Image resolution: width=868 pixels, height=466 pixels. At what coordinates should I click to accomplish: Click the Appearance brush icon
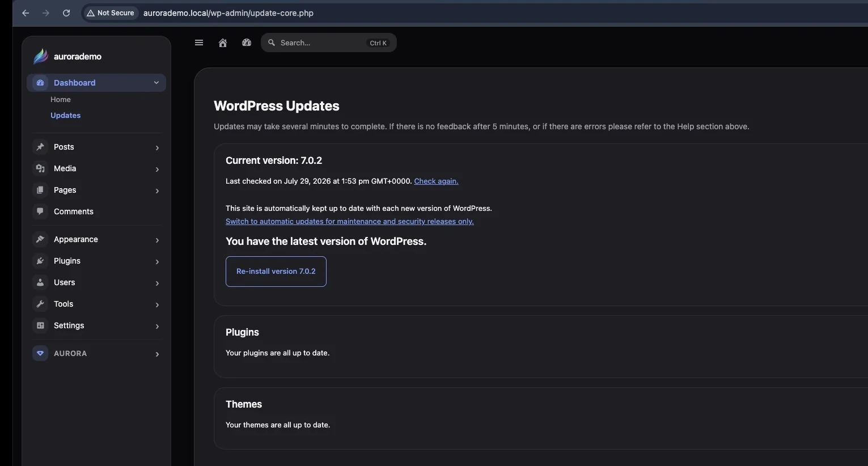pyautogui.click(x=40, y=239)
